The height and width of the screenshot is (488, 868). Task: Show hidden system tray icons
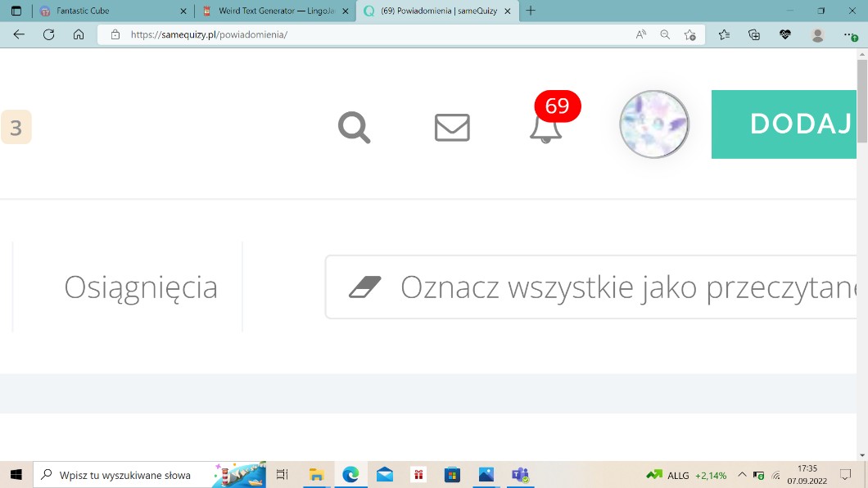[x=742, y=475]
